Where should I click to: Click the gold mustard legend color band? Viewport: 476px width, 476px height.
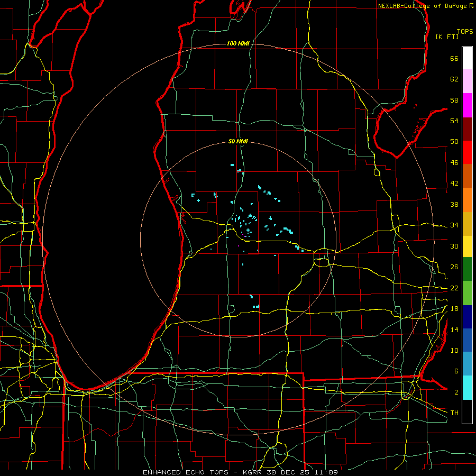click(467, 224)
